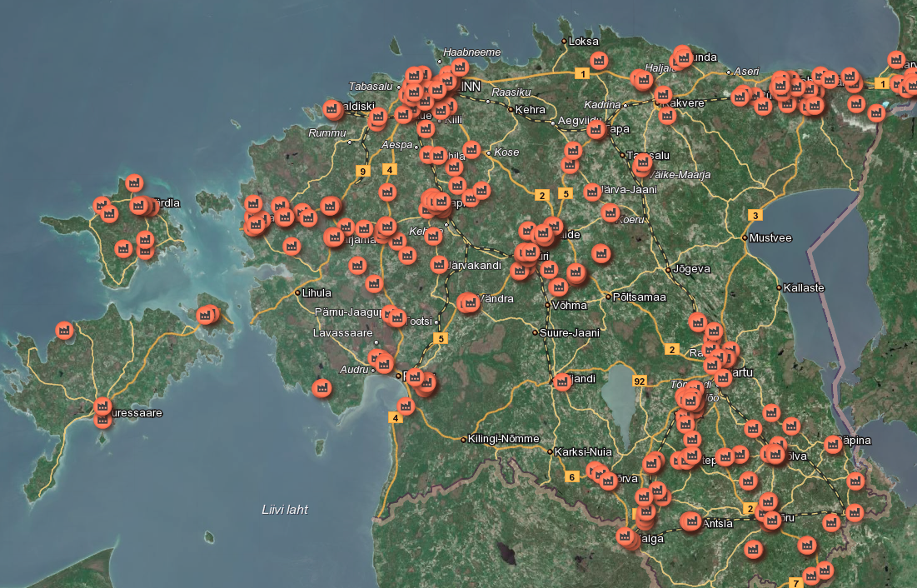The image size is (917, 588).
Task: Select the factory marker beside Haabneeme
Action: click(460, 67)
